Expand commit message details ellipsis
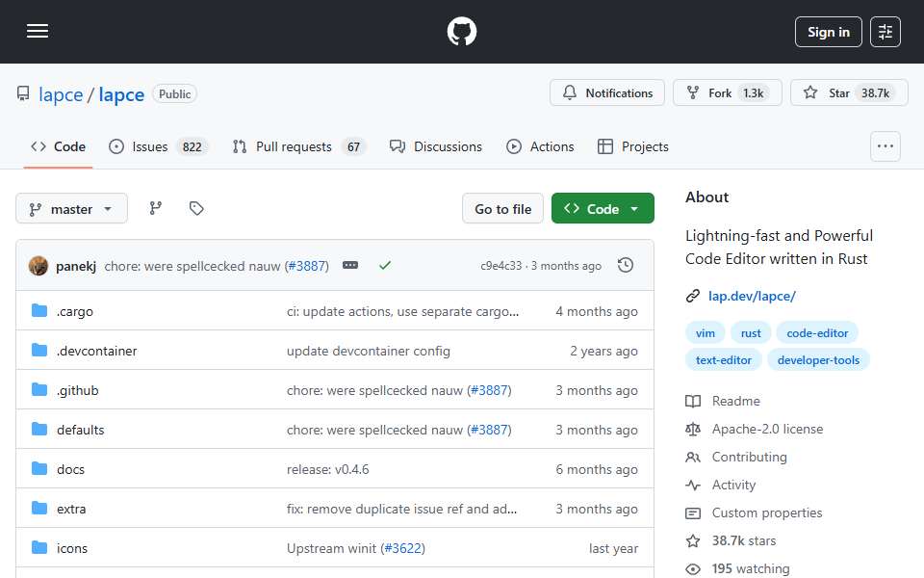The image size is (924, 578). [350, 266]
